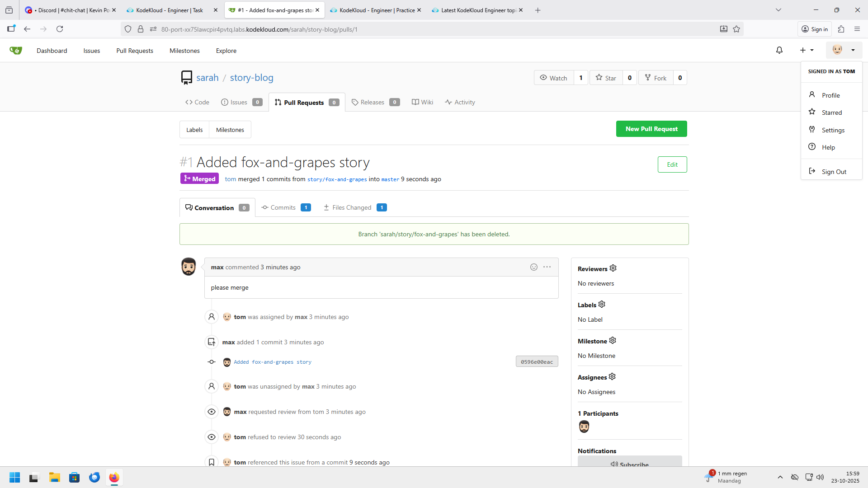Subscribe to pull request notifications

pos(629,463)
